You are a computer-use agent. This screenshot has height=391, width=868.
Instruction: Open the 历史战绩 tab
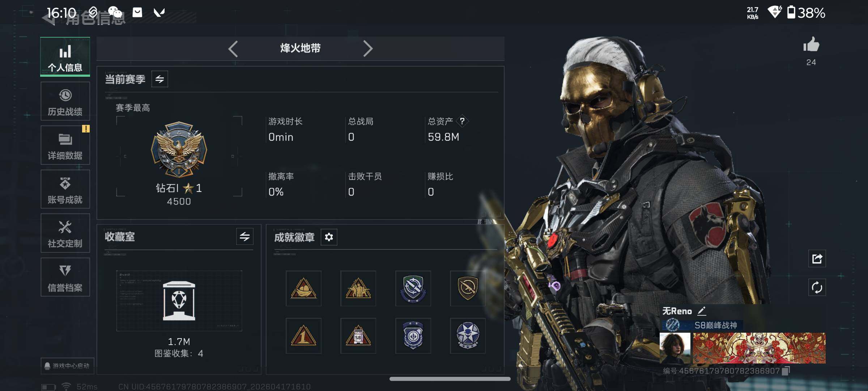[x=65, y=101]
